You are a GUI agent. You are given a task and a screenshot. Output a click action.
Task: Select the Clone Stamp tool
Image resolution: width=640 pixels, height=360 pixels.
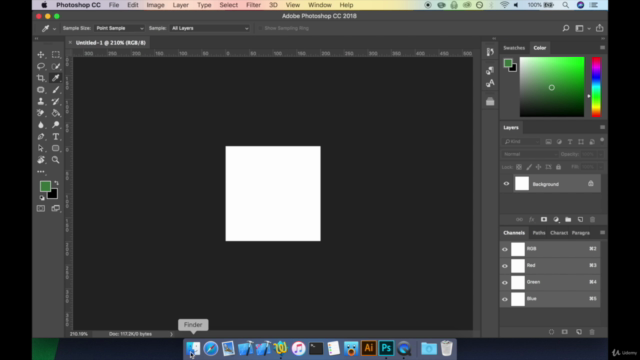click(41, 101)
